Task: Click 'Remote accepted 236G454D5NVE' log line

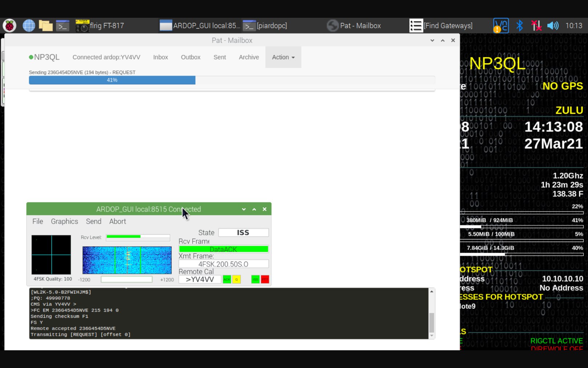Action: [73, 328]
